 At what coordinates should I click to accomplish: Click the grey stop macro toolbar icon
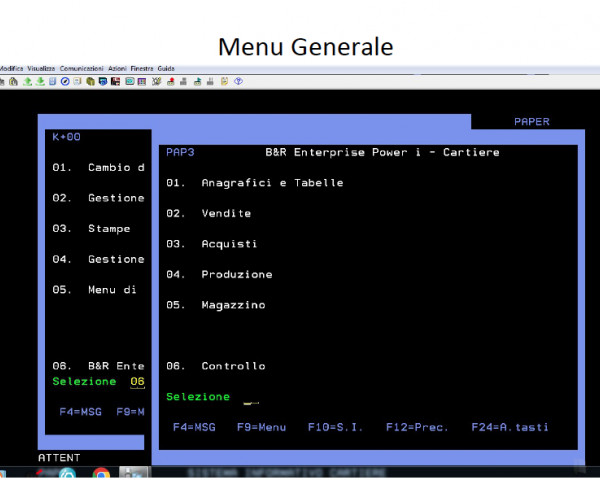tap(184, 82)
